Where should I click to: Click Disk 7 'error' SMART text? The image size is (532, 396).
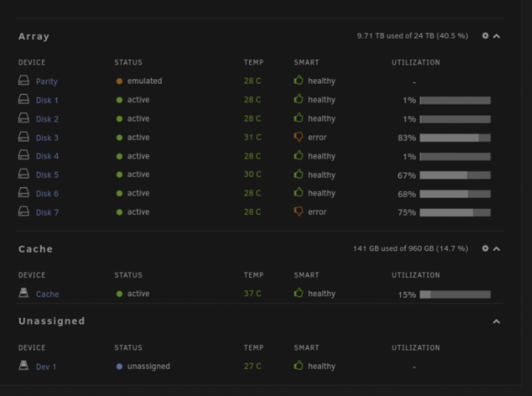317,212
